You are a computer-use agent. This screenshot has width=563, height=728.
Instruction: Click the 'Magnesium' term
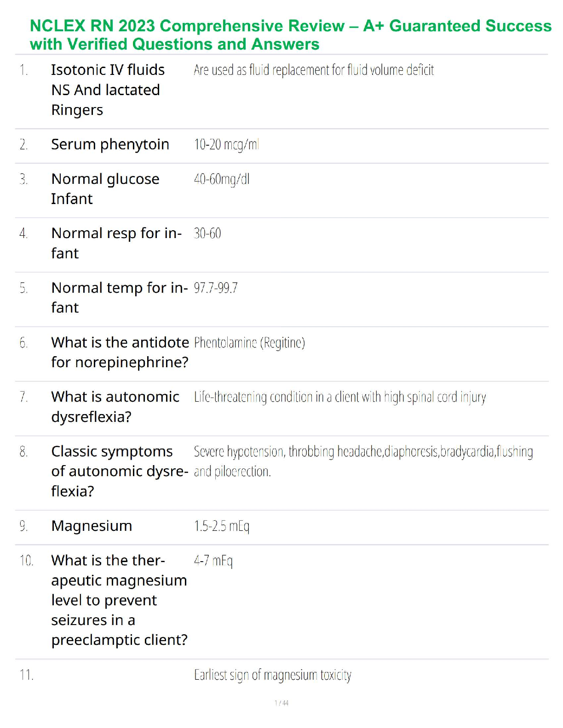(x=92, y=526)
